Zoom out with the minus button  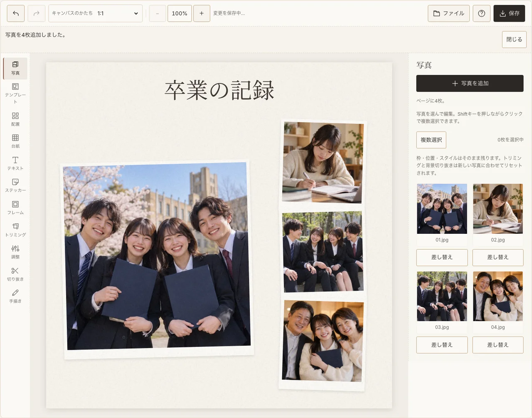click(158, 13)
